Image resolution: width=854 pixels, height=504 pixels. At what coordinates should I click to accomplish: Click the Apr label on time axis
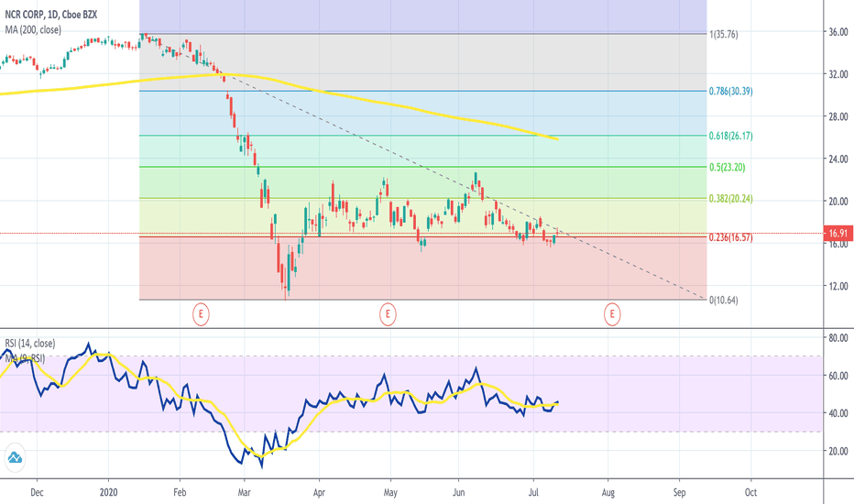coord(319,493)
